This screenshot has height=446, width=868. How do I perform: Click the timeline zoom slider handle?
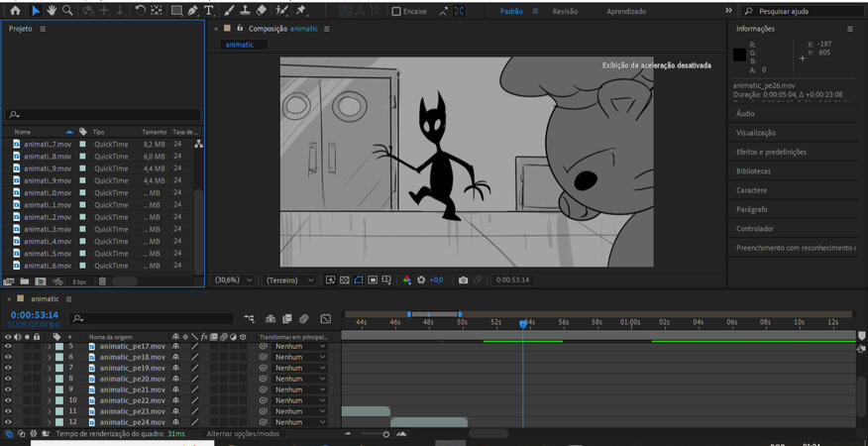pos(386,434)
